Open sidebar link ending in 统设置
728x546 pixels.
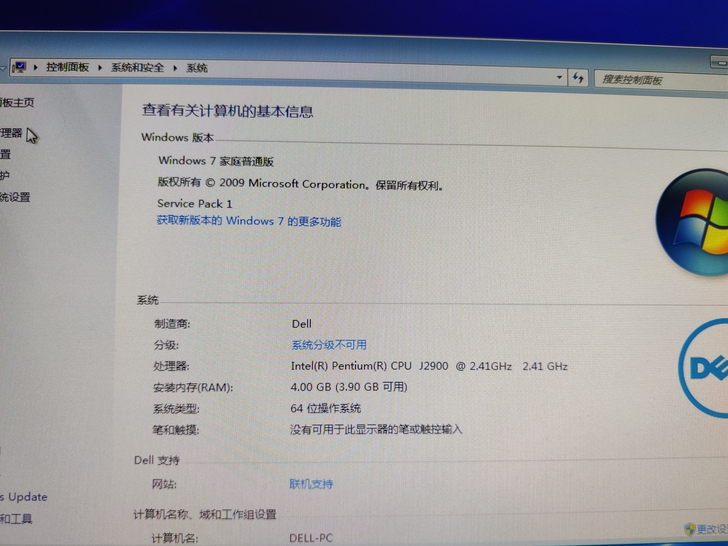click(15, 197)
